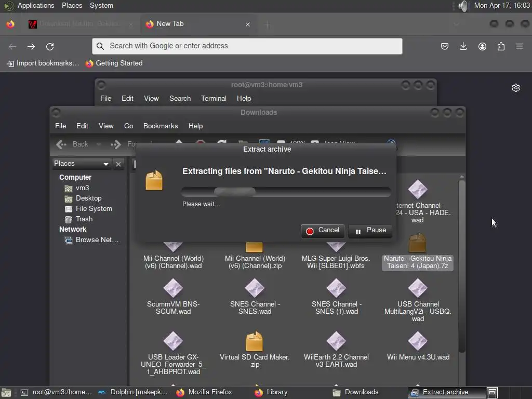532x399 pixels.
Task: Open the Downloads window View menu
Action: coord(106,126)
